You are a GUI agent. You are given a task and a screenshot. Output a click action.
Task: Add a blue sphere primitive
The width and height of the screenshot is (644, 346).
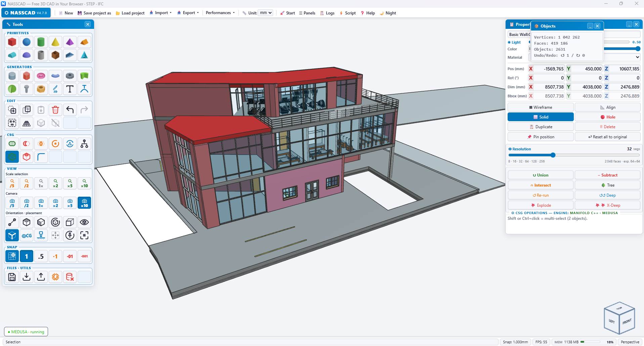[27, 42]
